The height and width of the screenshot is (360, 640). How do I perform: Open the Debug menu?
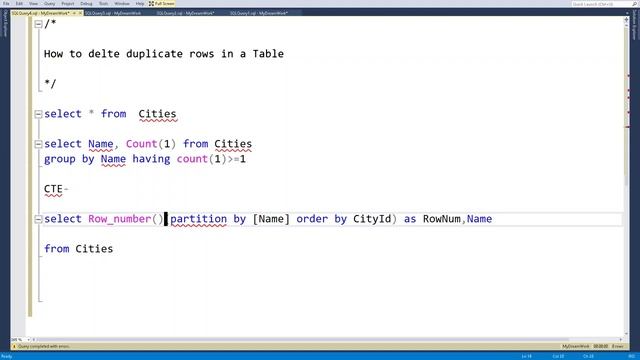point(86,4)
